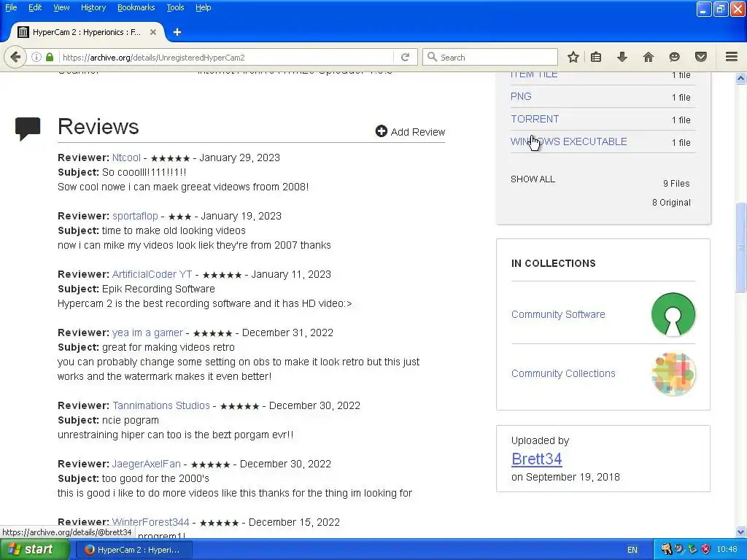Image resolution: width=747 pixels, height=560 pixels.
Task: Open reviewer yea im a gamer profile
Action: point(147,332)
